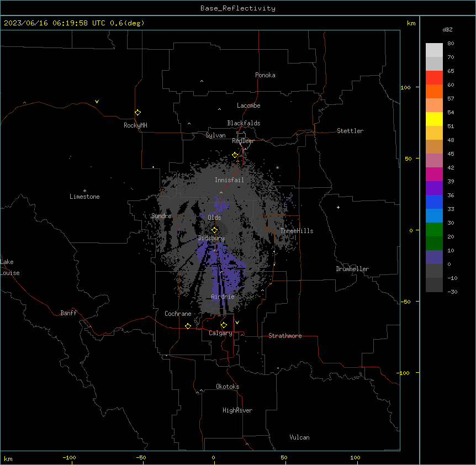This screenshot has width=476, height=465.
Task: Click the white caret marker below Innisfail
Action: coord(221,192)
